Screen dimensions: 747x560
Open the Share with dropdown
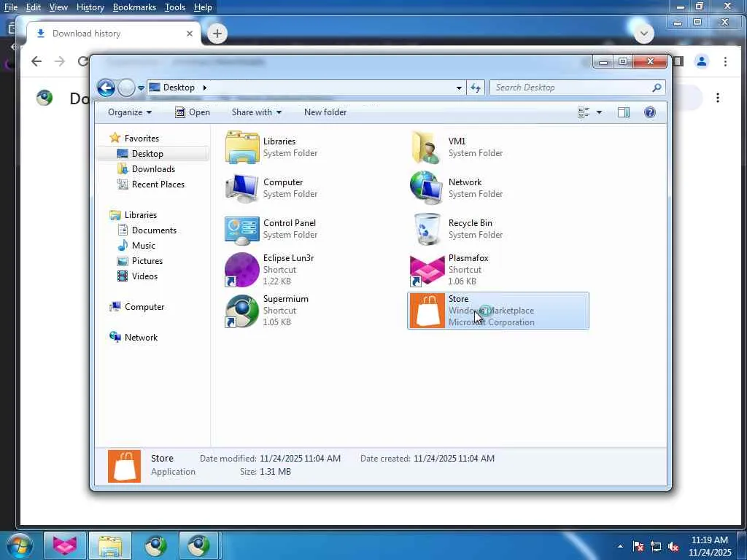[256, 112]
